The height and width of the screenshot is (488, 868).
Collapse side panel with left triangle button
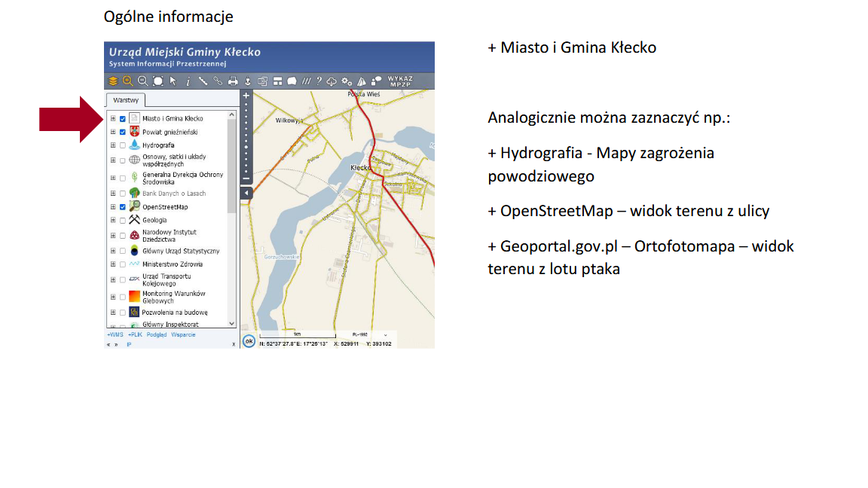[246, 193]
